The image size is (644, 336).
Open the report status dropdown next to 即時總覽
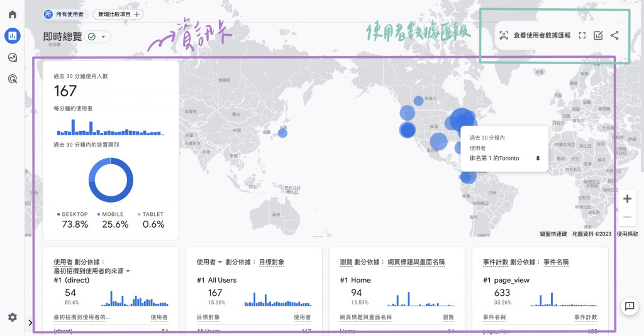pyautogui.click(x=97, y=37)
